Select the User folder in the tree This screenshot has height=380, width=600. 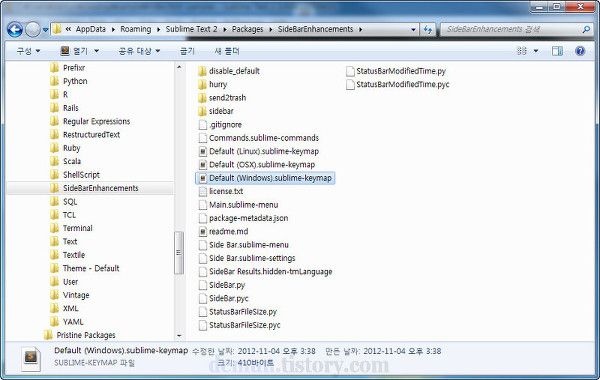(70, 282)
